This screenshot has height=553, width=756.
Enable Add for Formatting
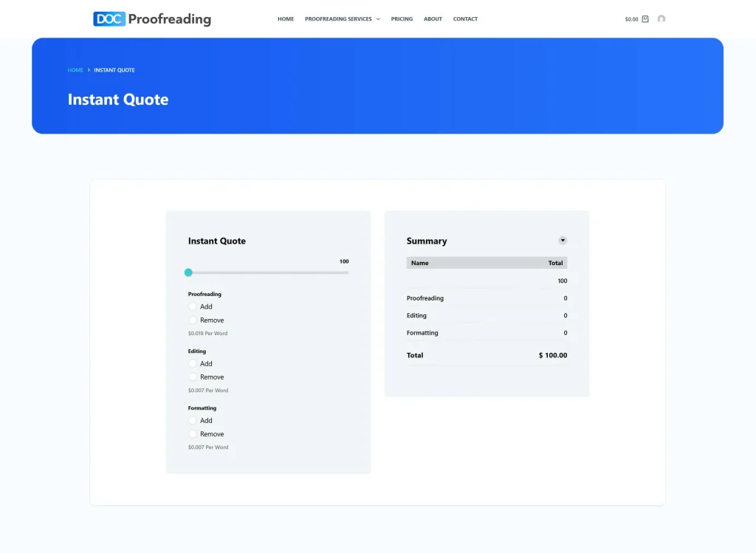click(x=193, y=420)
